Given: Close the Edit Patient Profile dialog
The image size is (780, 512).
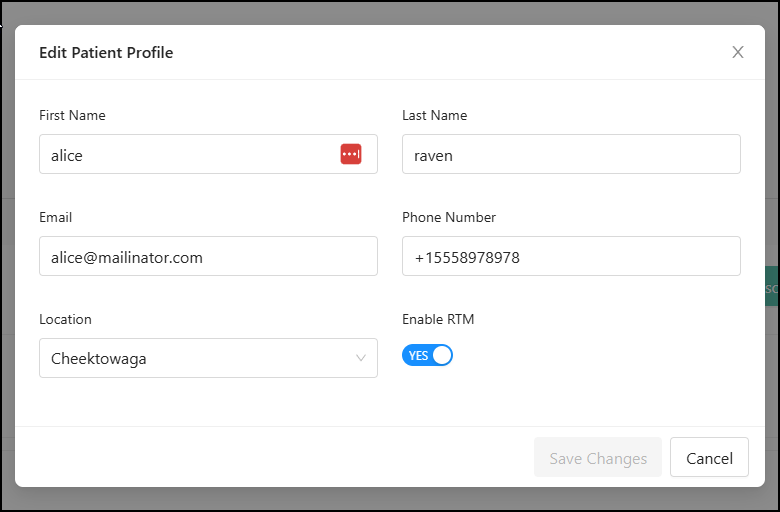Looking at the screenshot, I should point(738,52).
